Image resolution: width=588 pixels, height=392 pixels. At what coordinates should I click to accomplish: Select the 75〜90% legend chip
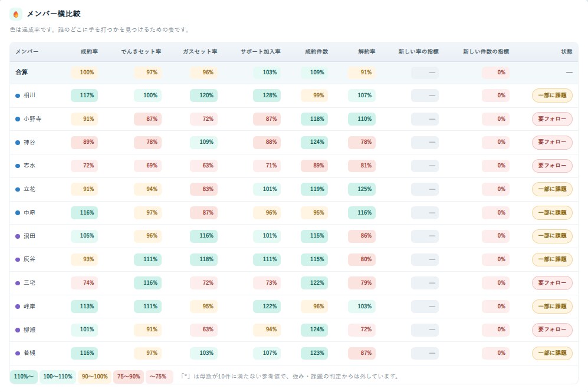[129, 377]
